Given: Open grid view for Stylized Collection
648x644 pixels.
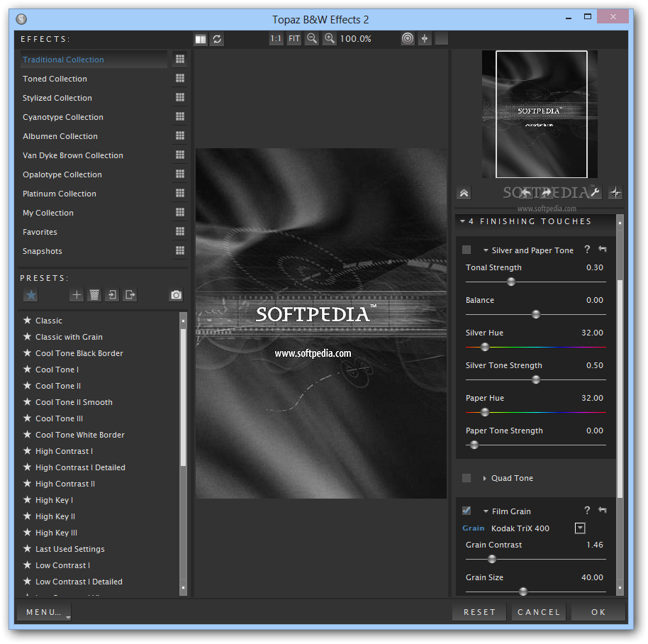Looking at the screenshot, I should tap(180, 97).
